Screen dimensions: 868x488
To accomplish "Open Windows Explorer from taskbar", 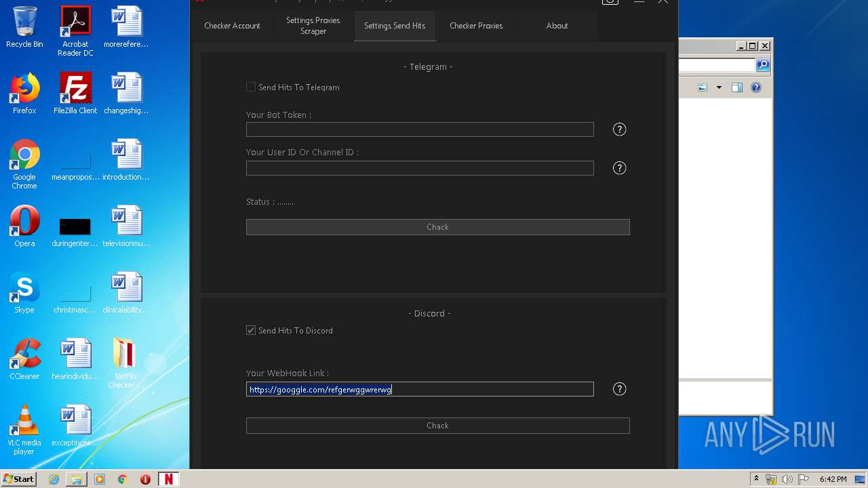I will 77,479.
